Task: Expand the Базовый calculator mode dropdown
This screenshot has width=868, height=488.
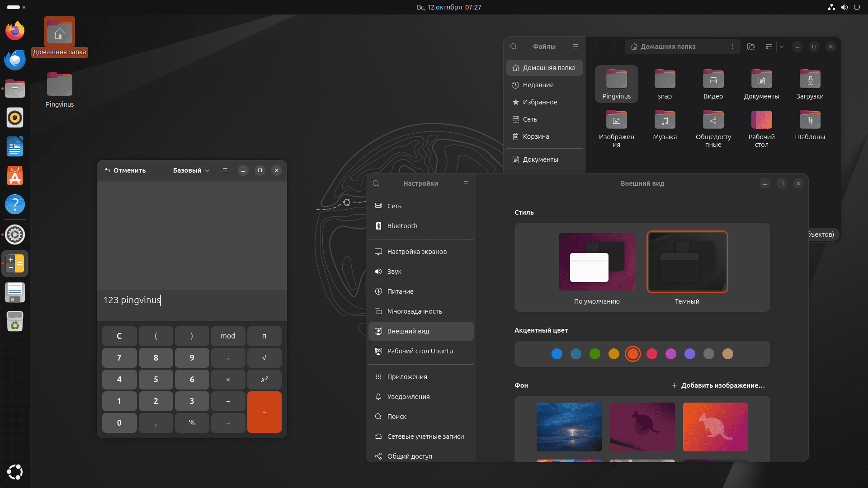Action: 191,170
